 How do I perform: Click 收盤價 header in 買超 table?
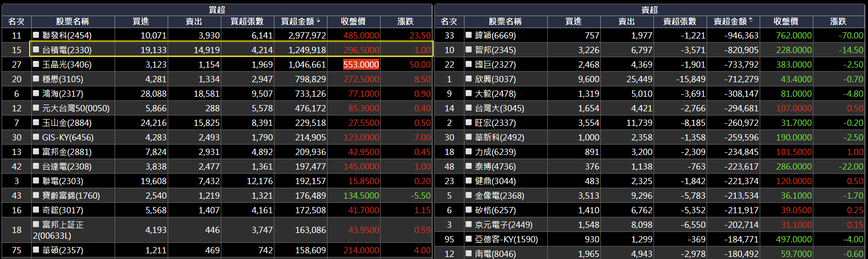click(354, 21)
